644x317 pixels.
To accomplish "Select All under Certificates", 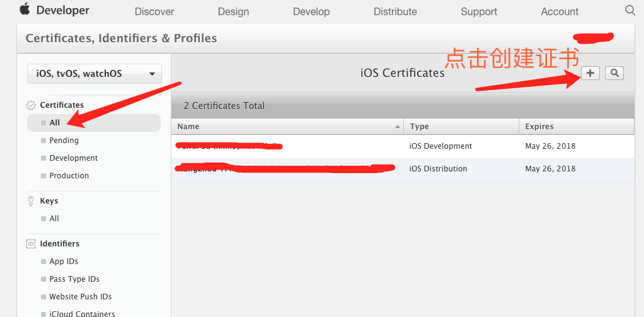I will (x=94, y=123).
